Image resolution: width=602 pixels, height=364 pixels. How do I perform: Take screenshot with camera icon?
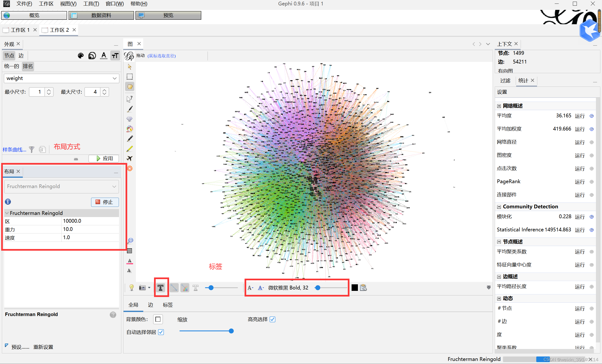[142, 288]
